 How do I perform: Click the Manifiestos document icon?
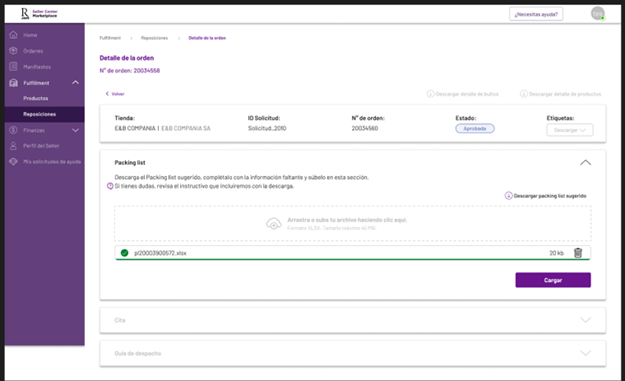pos(13,67)
